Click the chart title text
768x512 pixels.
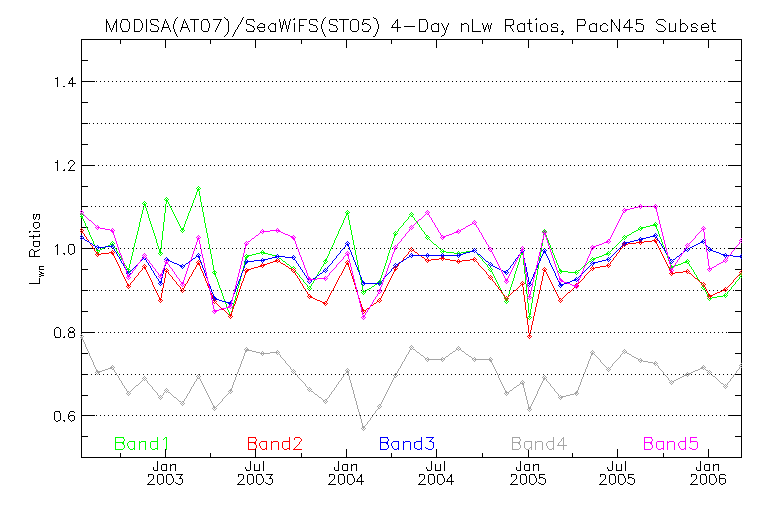point(410,26)
